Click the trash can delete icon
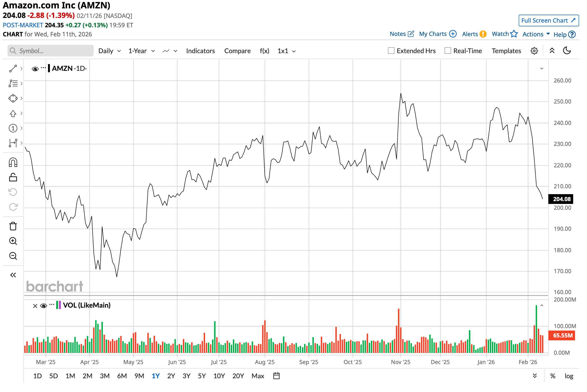 [13, 226]
